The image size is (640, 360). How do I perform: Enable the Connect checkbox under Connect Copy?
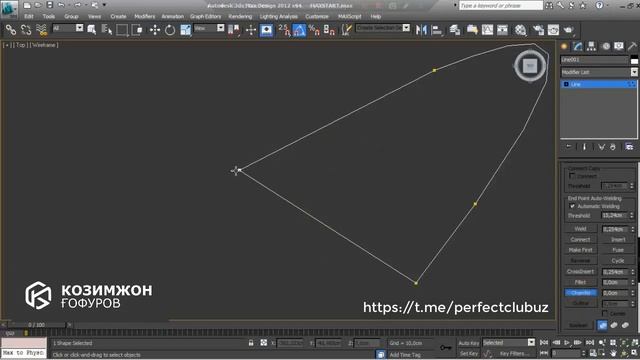572,176
